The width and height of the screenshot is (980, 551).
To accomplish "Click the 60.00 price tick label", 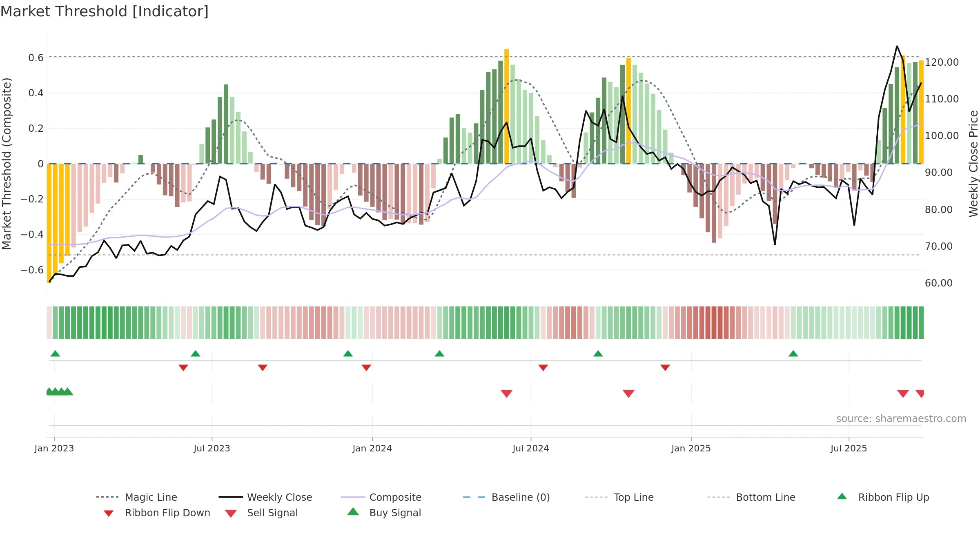I will tap(939, 283).
